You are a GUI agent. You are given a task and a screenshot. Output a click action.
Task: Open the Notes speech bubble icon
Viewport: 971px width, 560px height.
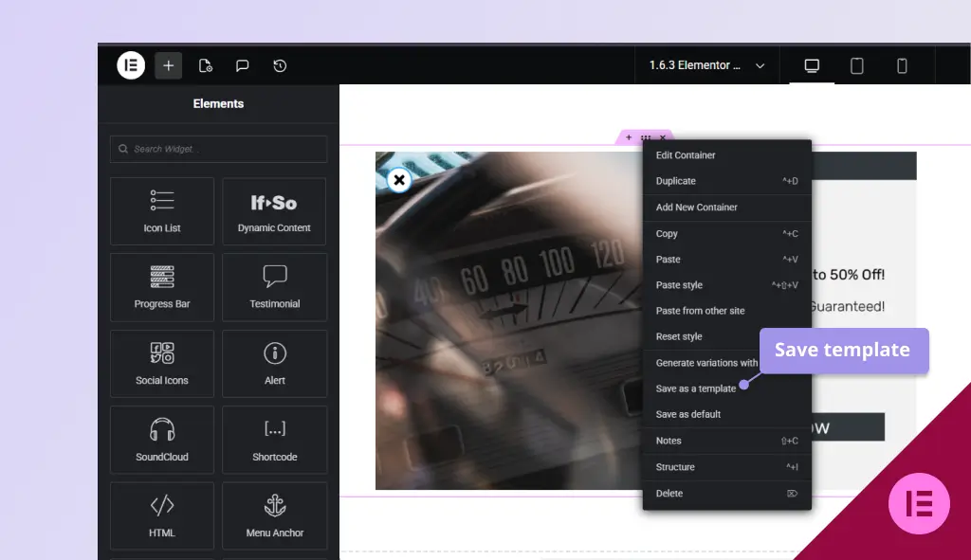pyautogui.click(x=242, y=65)
